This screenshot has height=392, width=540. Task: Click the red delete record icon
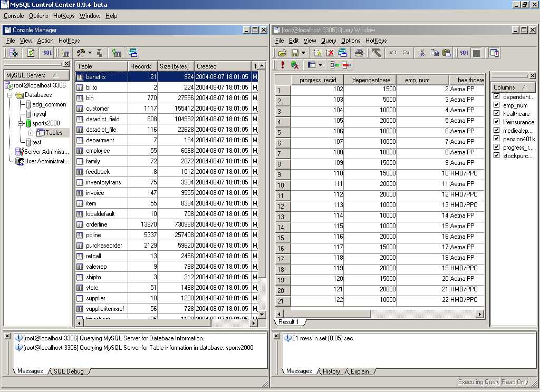pos(346,65)
